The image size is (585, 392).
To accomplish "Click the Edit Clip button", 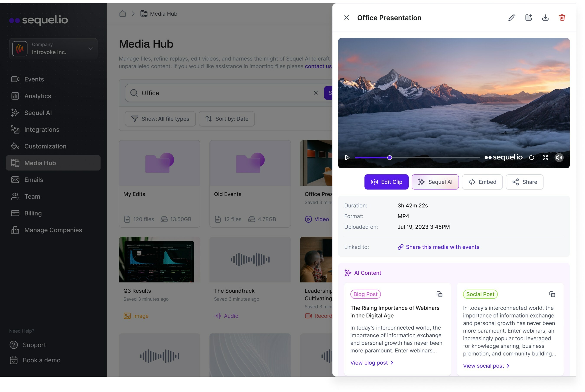I will click(x=386, y=182).
